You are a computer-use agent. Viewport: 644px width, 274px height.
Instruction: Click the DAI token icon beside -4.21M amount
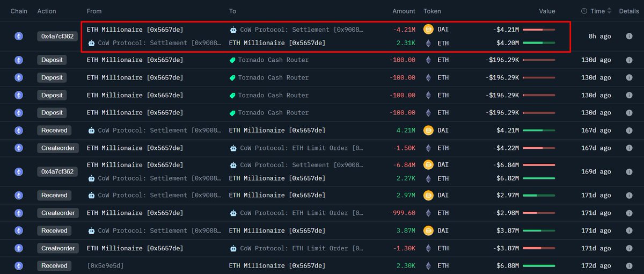click(428, 29)
